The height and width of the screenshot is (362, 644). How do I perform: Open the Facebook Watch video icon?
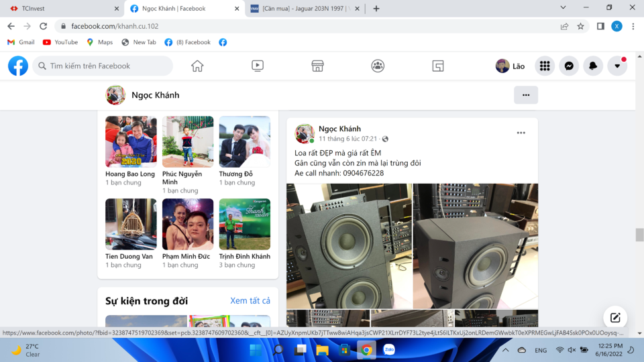tap(258, 66)
